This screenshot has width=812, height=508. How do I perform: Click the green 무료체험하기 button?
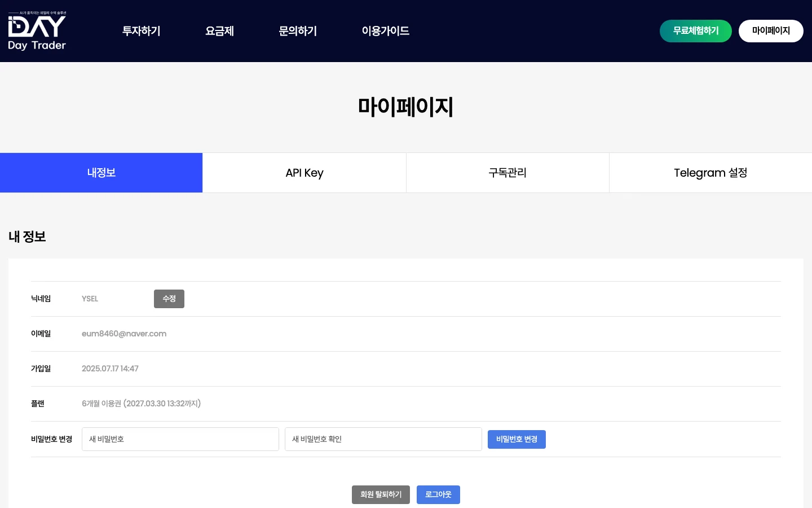tap(696, 31)
